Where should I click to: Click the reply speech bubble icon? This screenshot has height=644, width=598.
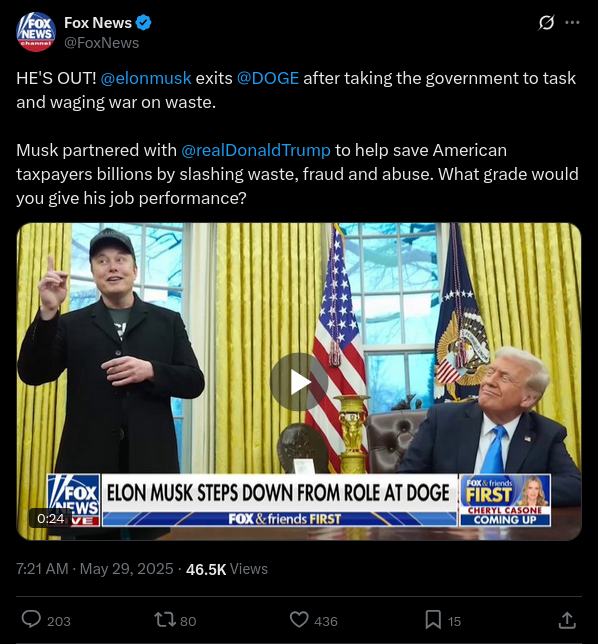tap(31, 619)
